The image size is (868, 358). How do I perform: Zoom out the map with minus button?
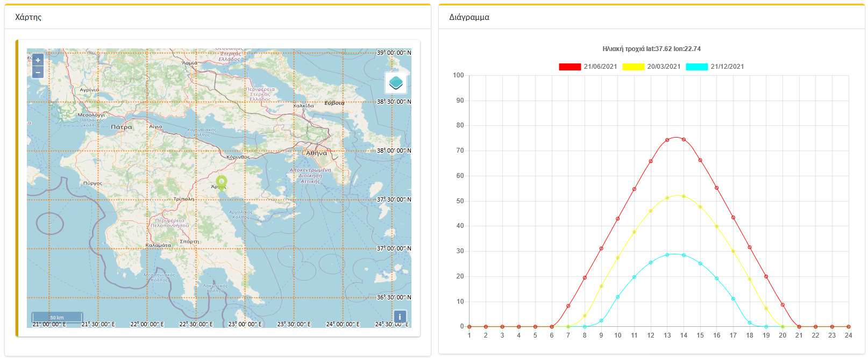[38, 73]
